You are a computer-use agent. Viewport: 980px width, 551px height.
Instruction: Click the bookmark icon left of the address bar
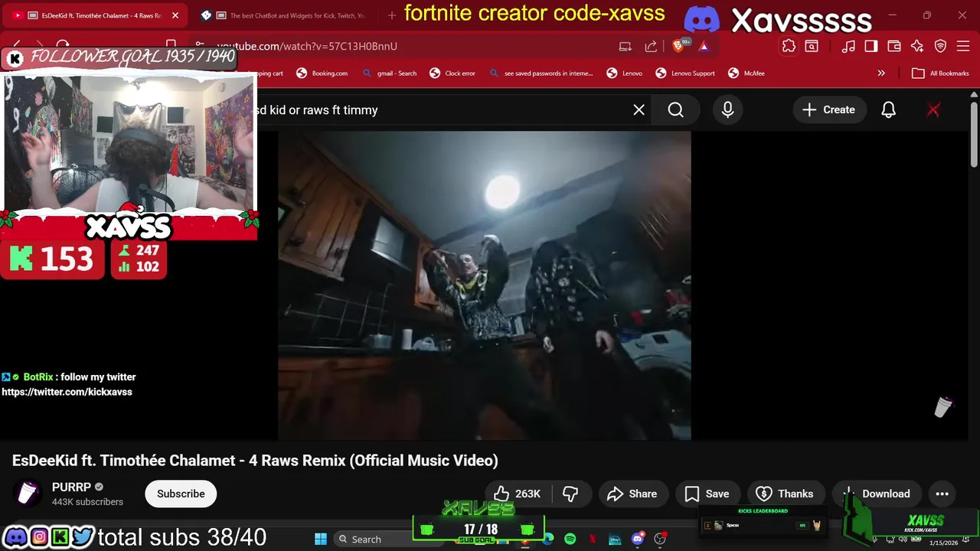[x=171, y=46]
